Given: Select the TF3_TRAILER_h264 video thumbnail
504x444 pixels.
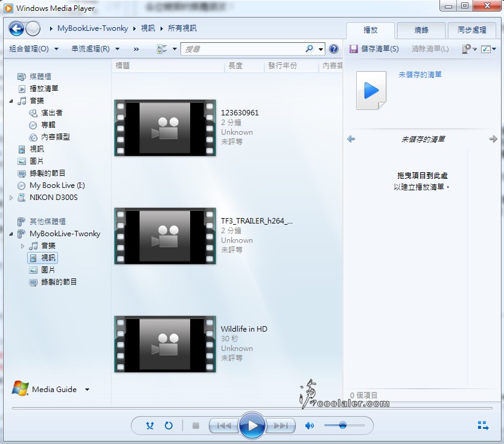Looking at the screenshot, I should pos(165,236).
